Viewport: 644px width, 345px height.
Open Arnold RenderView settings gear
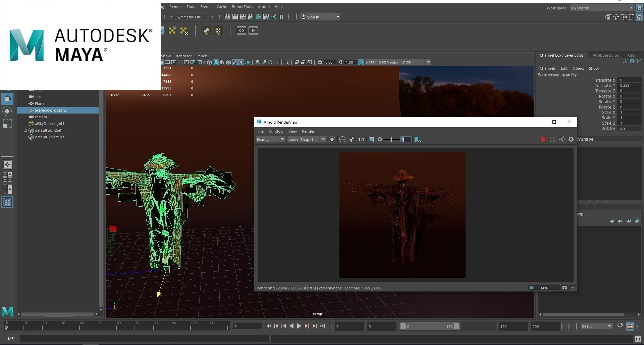(571, 139)
